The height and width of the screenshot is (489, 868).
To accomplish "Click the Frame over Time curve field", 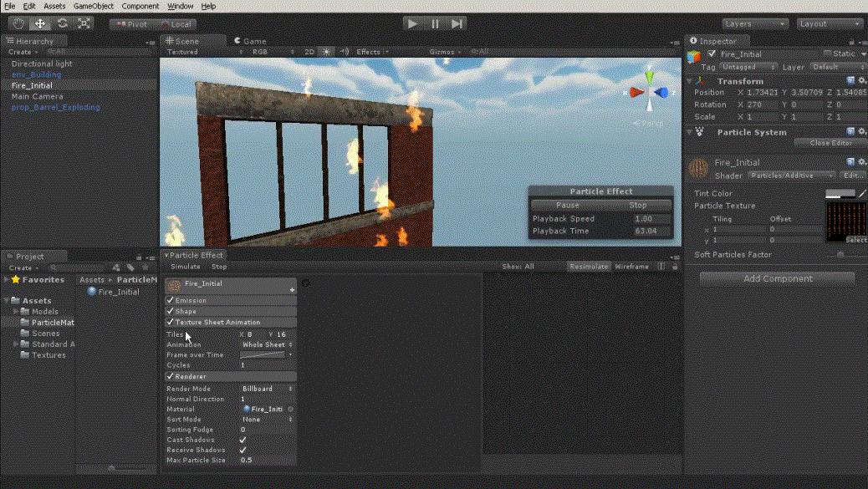I will 263,355.
